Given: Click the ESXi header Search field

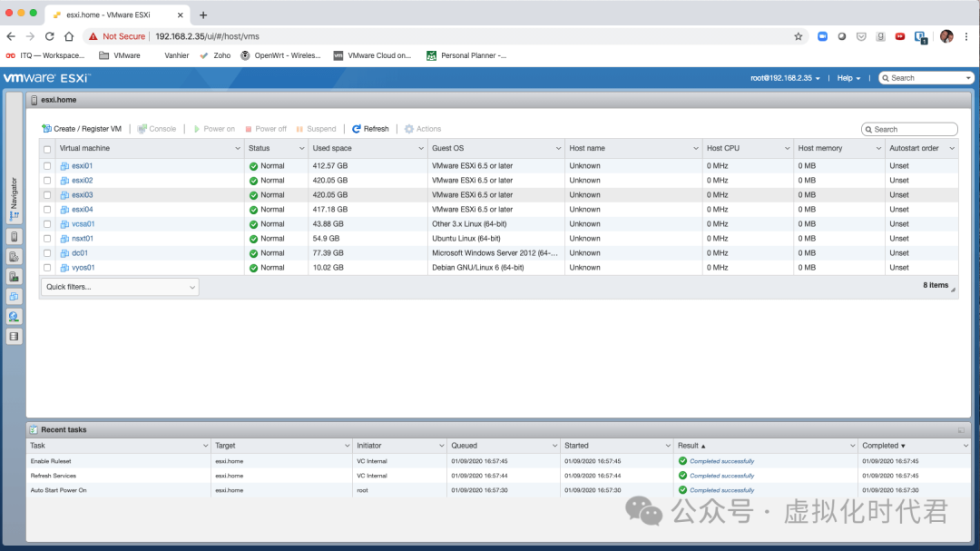Looking at the screenshot, I should [926, 78].
